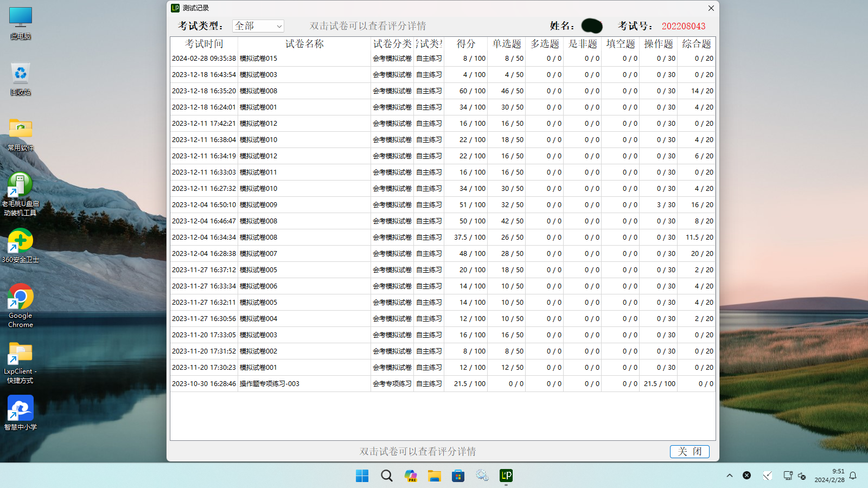Open the 考试类型 dropdown
868x488 pixels.
[258, 26]
